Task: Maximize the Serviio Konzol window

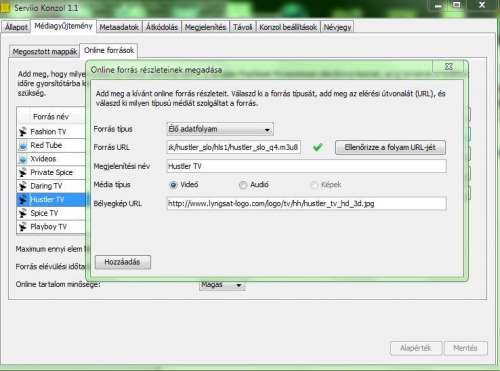Action: [x=457, y=5]
